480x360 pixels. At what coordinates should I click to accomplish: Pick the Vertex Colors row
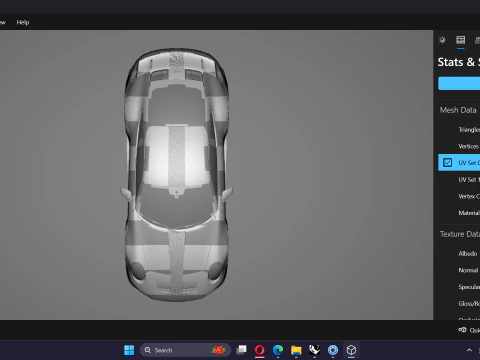pos(459,196)
